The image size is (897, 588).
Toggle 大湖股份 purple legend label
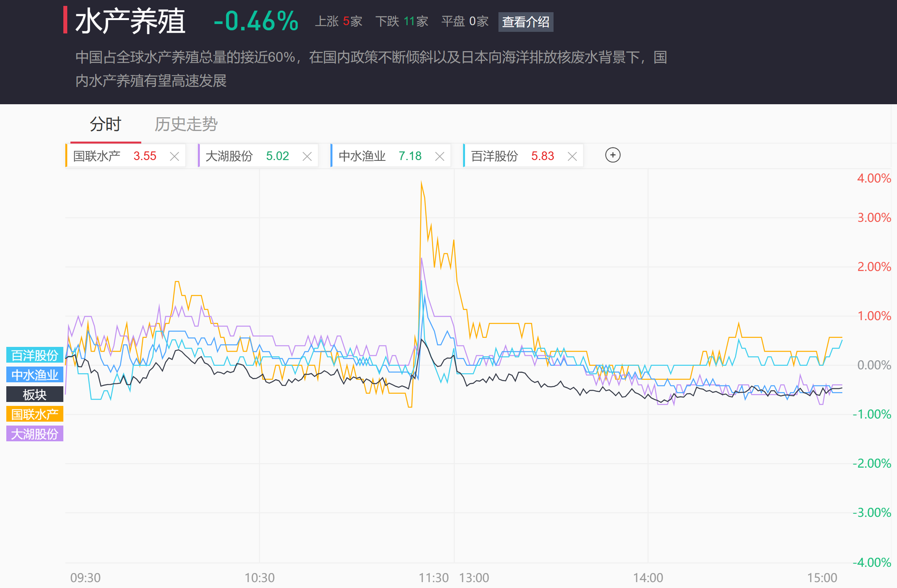pos(35,434)
